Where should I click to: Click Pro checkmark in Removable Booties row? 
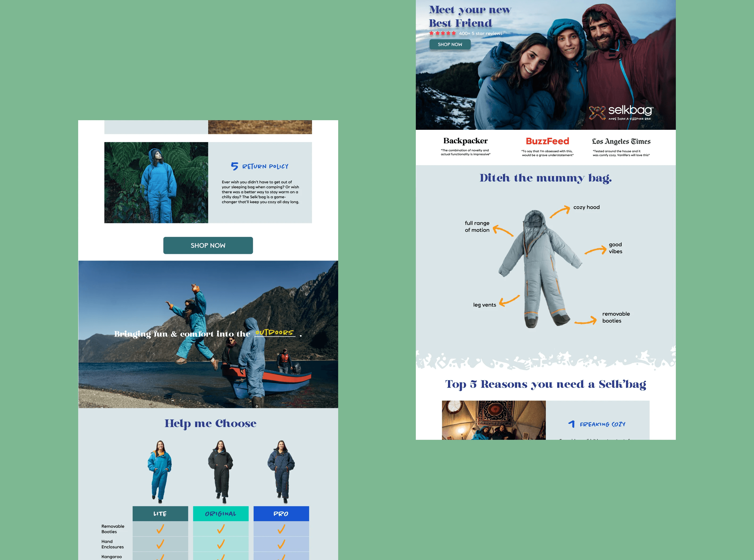click(281, 529)
